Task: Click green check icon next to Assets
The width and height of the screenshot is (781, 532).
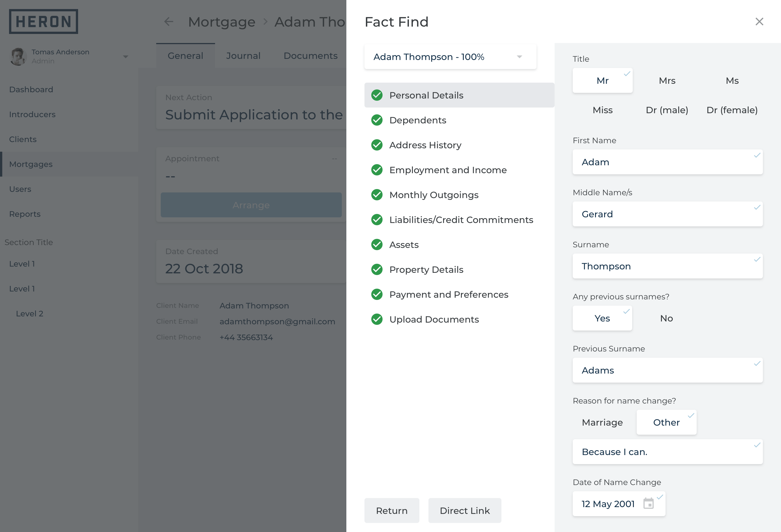Action: pyautogui.click(x=377, y=244)
